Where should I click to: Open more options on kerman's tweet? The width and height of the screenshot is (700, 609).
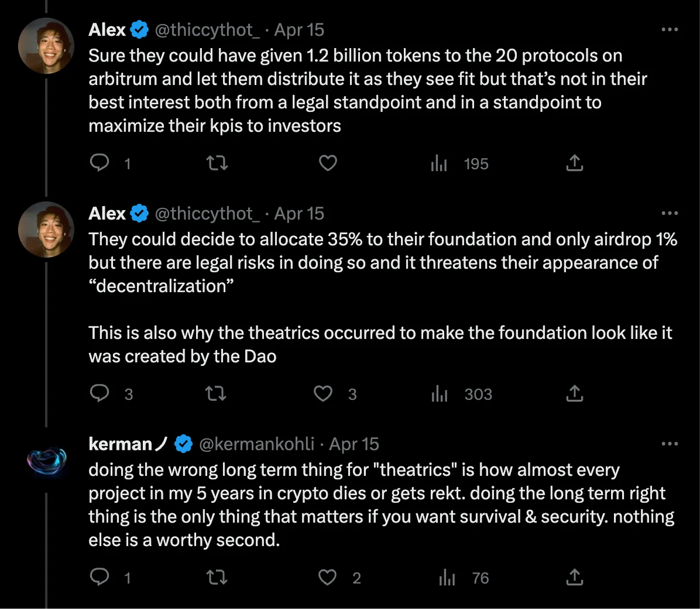670,444
